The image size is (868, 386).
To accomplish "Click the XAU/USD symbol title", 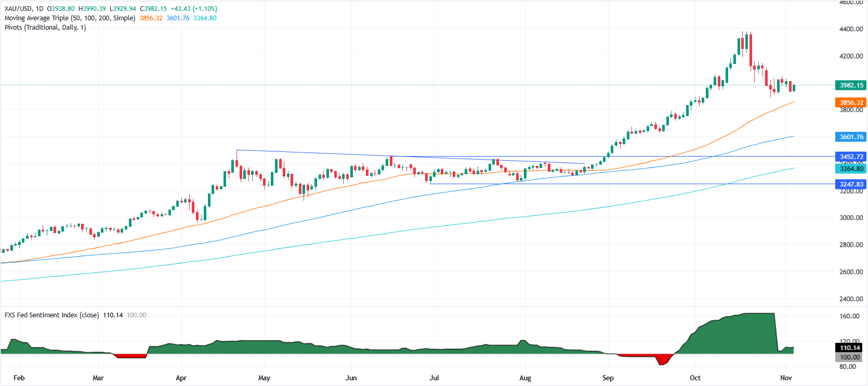I will [18, 9].
